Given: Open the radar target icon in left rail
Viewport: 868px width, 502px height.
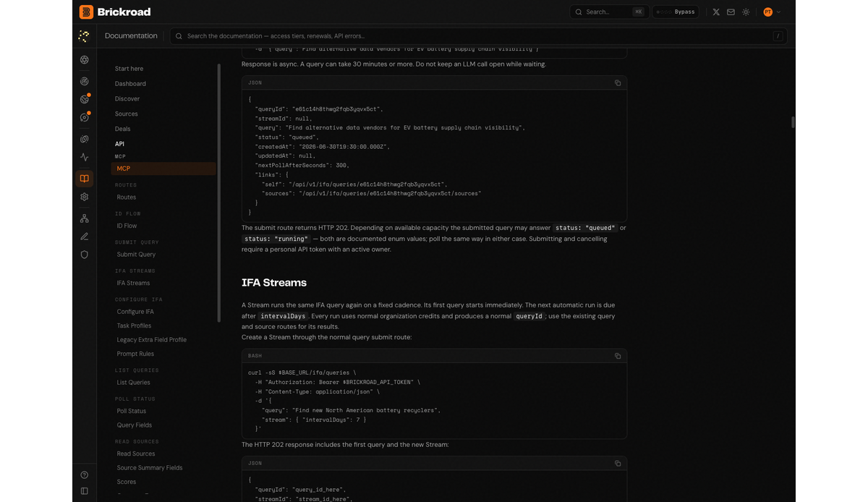Looking at the screenshot, I should [x=85, y=81].
